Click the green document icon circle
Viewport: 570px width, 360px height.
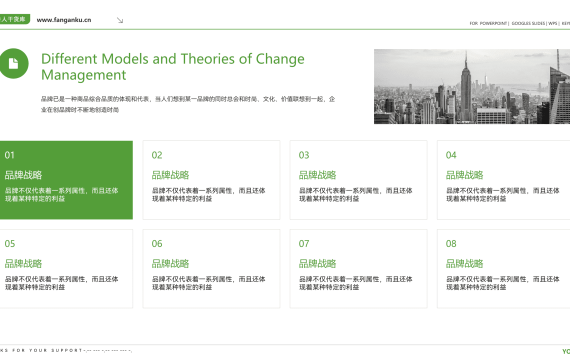click(x=13, y=63)
